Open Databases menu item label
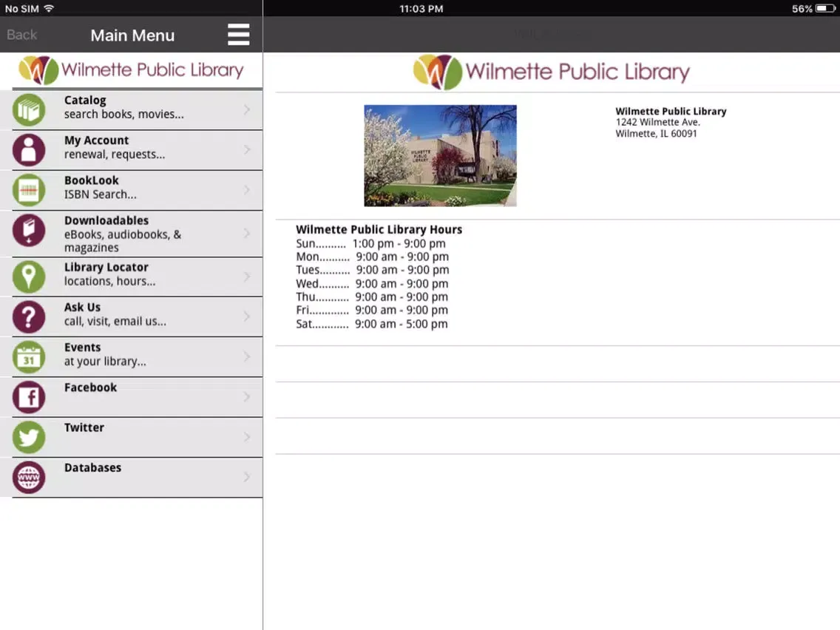 coord(92,467)
